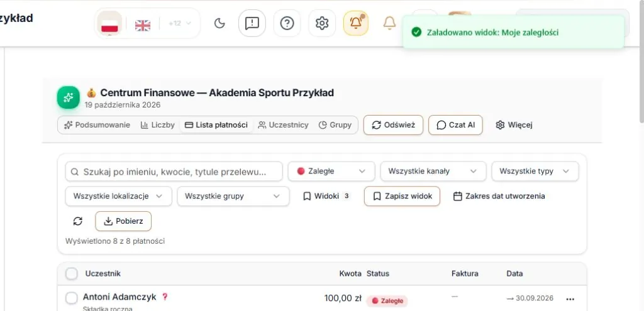Click the Pobierz download button
Viewport: 644px width, 311px height.
click(123, 221)
